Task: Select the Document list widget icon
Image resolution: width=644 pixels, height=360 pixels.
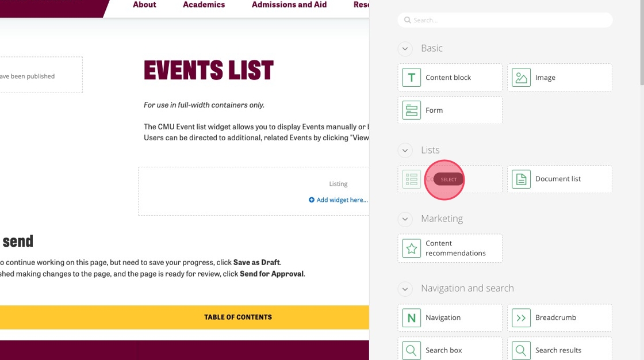Action: tap(521, 179)
